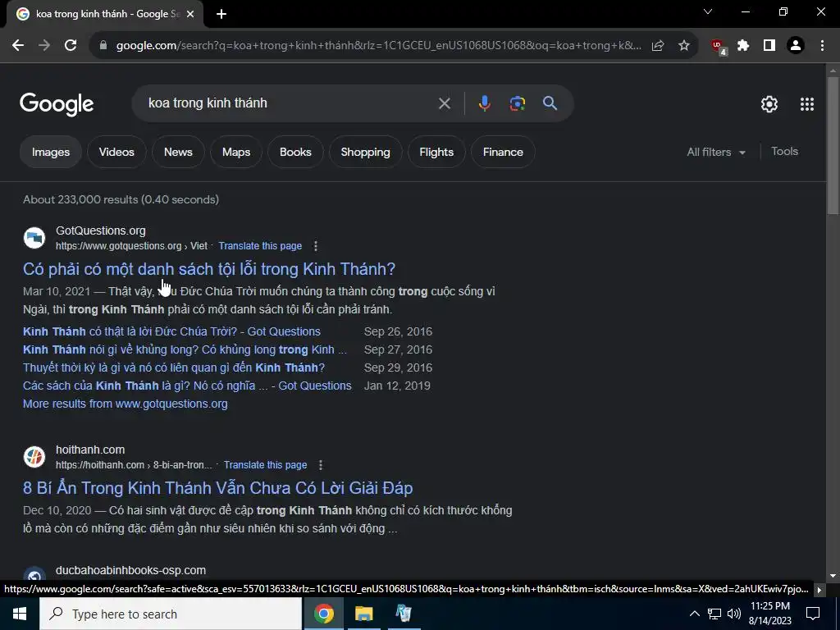Image resolution: width=840 pixels, height=630 pixels.
Task: Switch to Shopping results
Action: pos(365,152)
